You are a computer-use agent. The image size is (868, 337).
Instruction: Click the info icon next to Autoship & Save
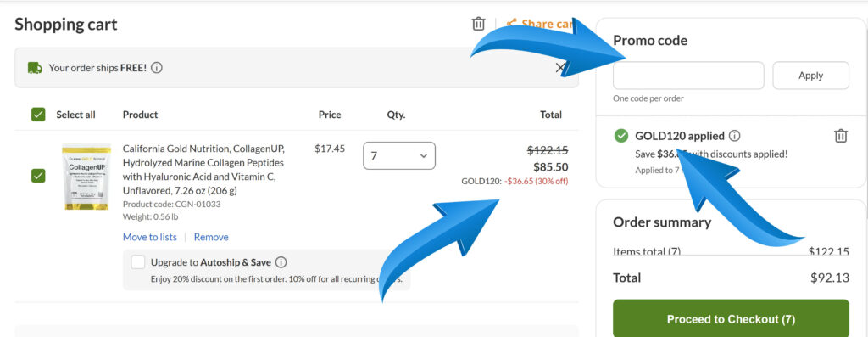[281, 262]
